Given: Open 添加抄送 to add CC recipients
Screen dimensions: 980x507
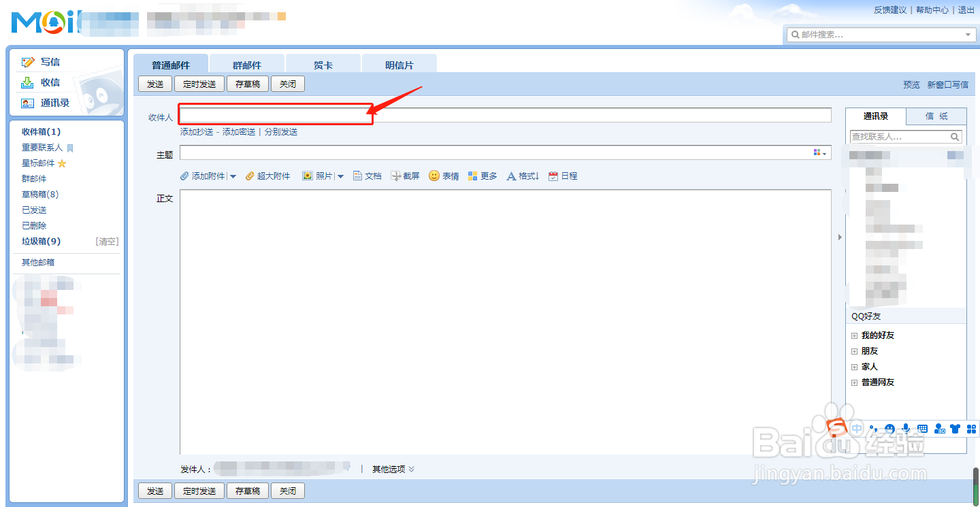Looking at the screenshot, I should [196, 131].
